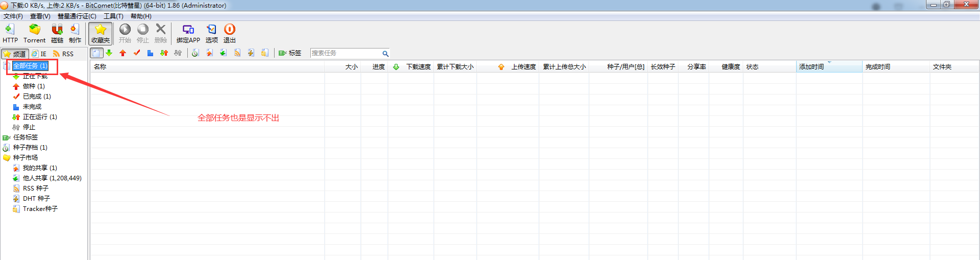
Task: Open the 选项 options dialog
Action: pyautogui.click(x=212, y=33)
